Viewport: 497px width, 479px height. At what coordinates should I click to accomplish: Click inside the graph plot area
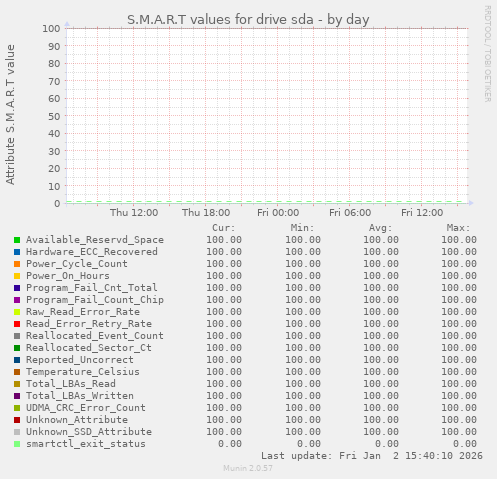click(267, 116)
